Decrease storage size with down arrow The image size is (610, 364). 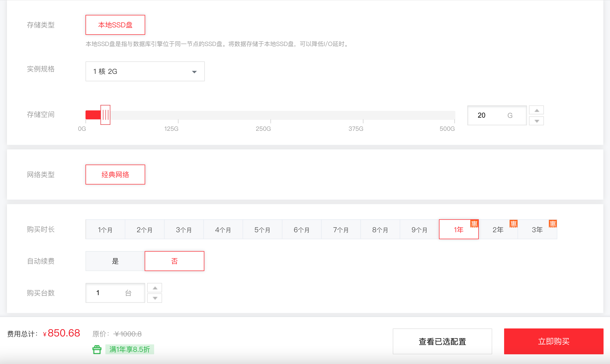coord(536,121)
